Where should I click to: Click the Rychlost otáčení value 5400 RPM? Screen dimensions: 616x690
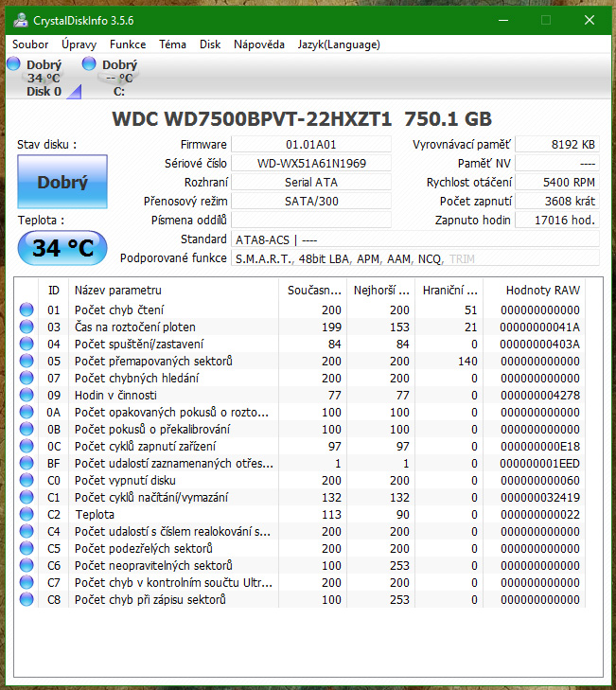click(557, 182)
